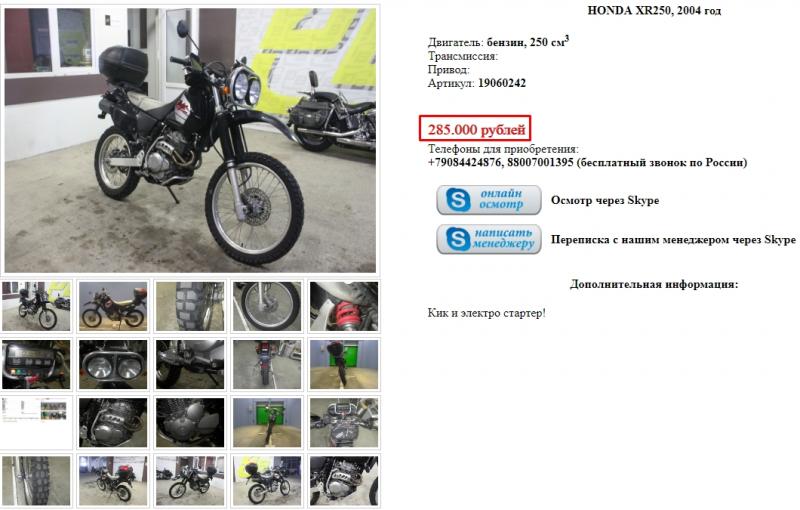Screen dimensions: 800x510
Task: Select the last thumbnail showing engine from side
Action: [x=344, y=481]
